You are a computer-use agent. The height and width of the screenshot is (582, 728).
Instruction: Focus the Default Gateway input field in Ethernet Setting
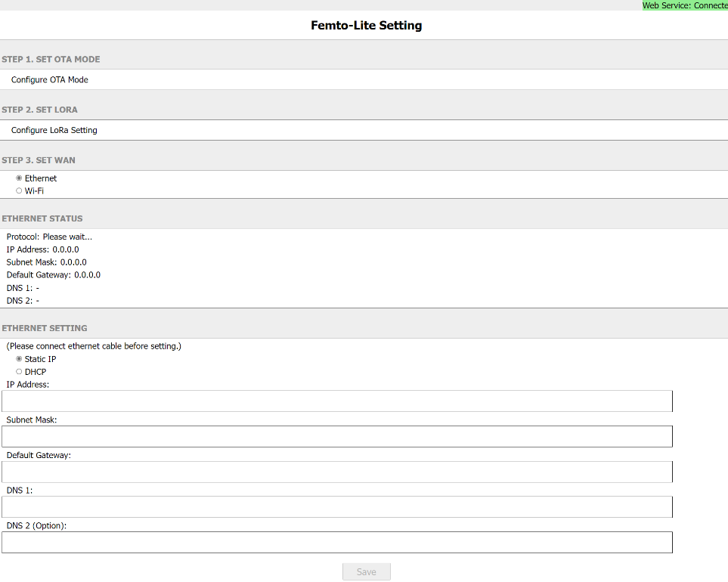click(x=337, y=472)
